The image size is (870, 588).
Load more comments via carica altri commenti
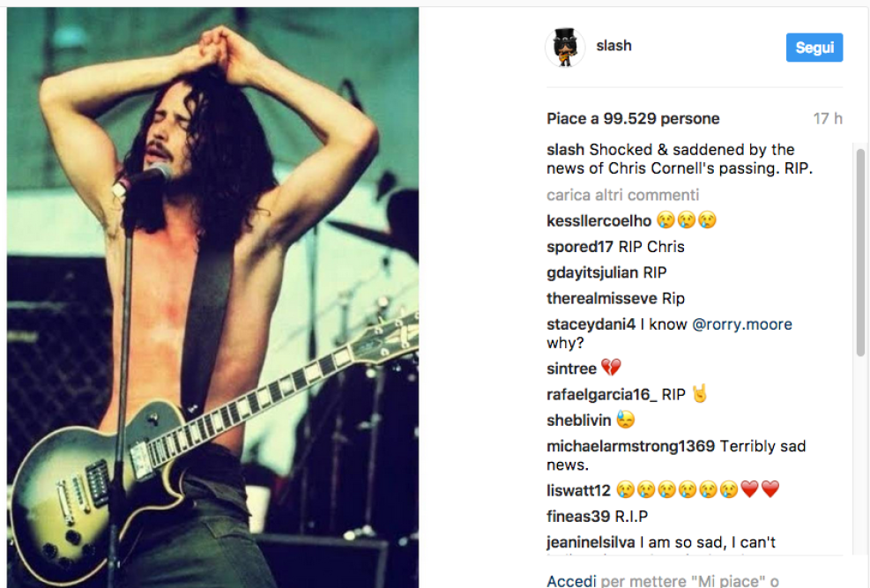(622, 195)
